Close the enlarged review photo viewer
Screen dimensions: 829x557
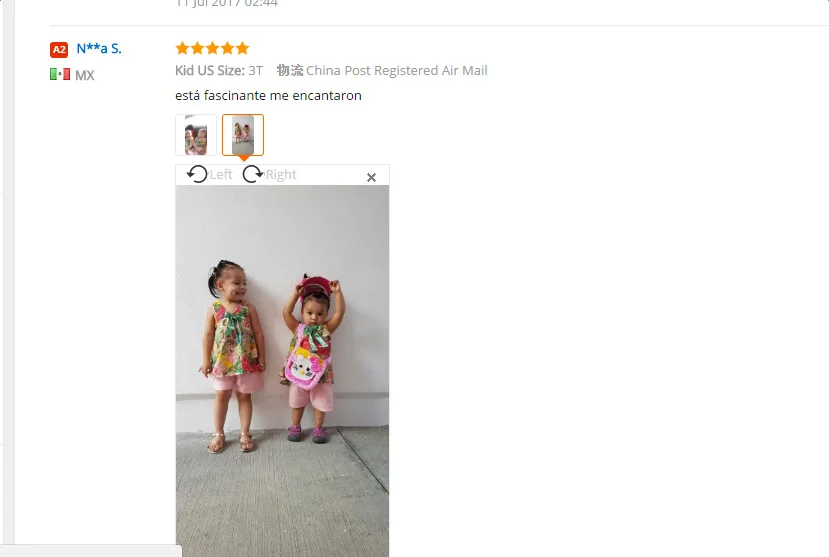(x=371, y=178)
